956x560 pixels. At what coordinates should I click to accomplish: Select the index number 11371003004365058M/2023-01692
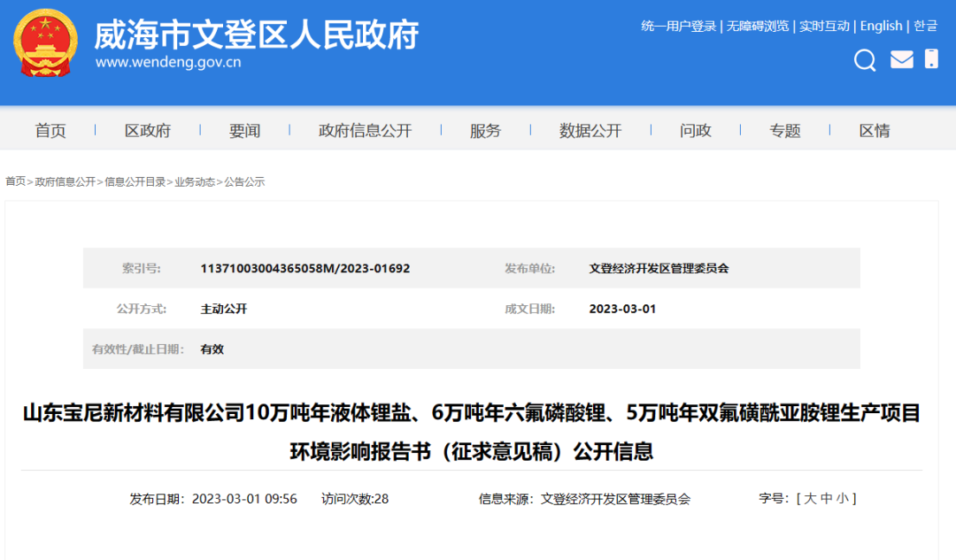coord(305,268)
